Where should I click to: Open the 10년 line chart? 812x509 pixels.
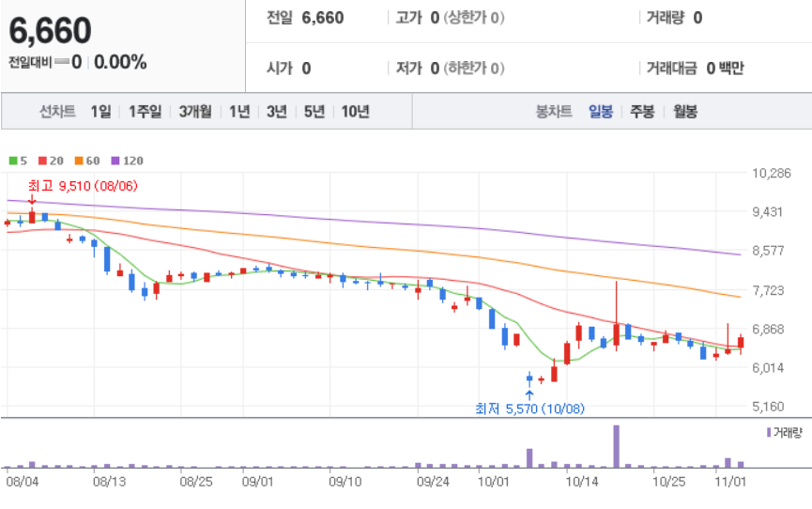point(355,111)
